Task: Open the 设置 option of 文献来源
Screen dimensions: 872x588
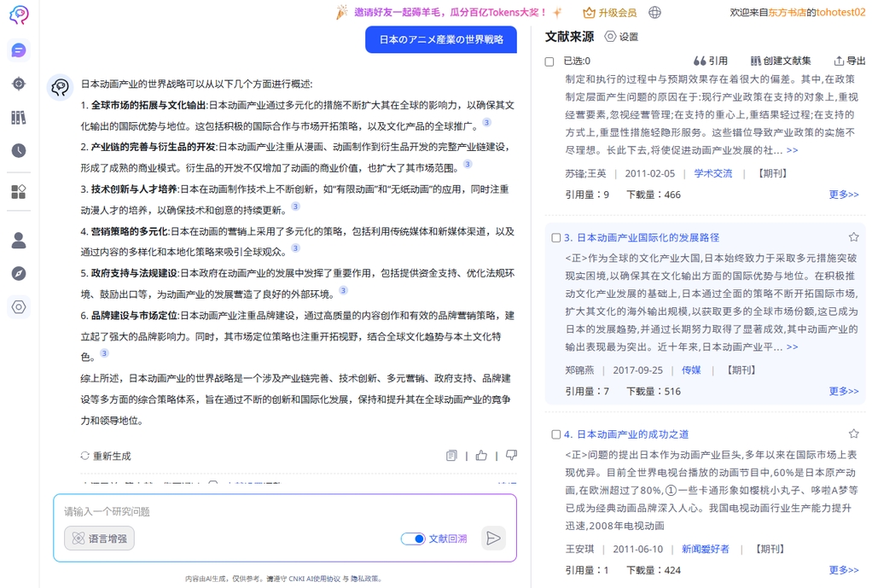Action: pyautogui.click(x=622, y=37)
